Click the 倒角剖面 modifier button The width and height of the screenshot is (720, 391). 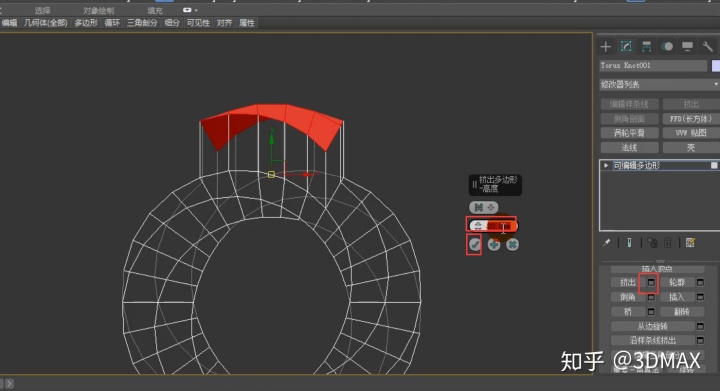pyautogui.click(x=629, y=119)
